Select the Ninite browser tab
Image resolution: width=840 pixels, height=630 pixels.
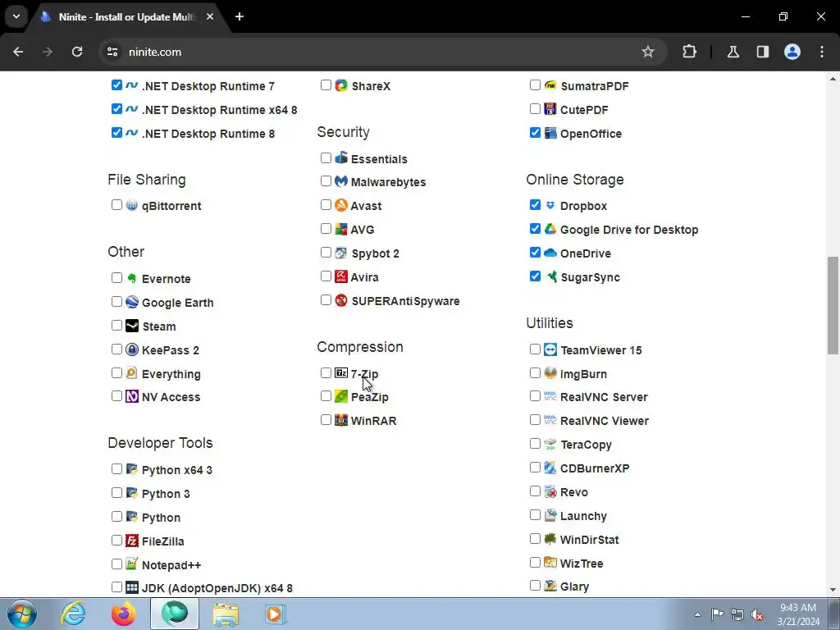click(126, 17)
